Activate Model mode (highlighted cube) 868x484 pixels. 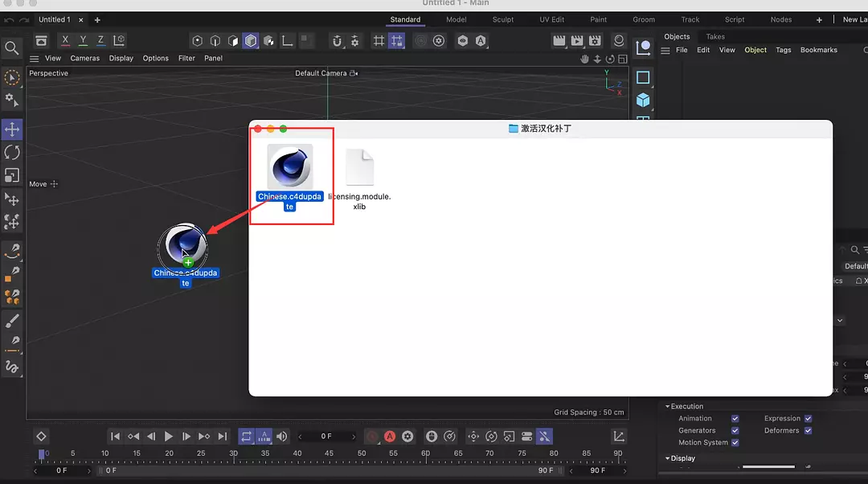(251, 41)
